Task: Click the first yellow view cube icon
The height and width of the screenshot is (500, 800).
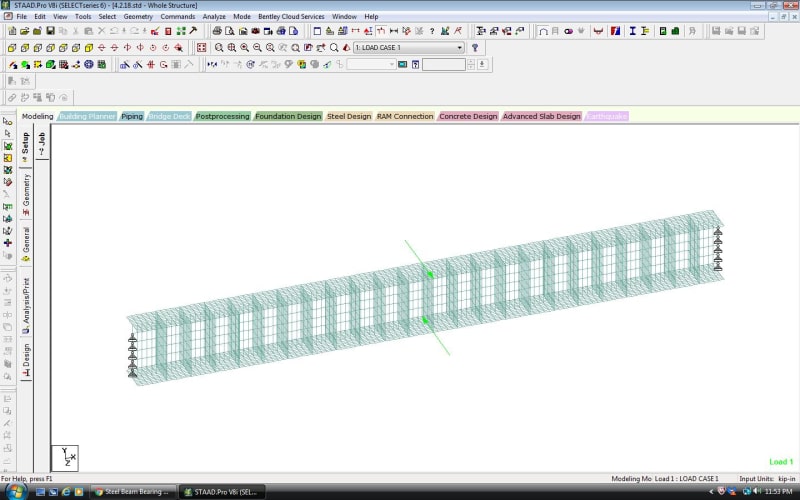Action: point(12,48)
